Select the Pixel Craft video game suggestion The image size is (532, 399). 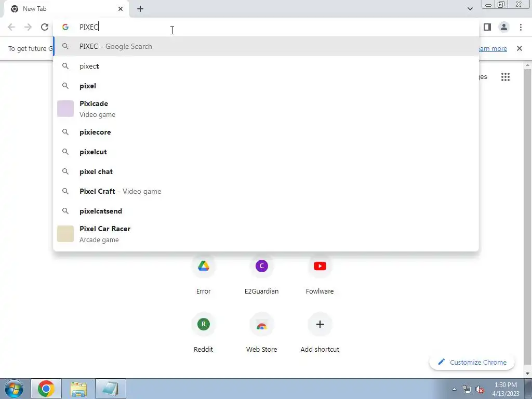pyautogui.click(x=266, y=191)
